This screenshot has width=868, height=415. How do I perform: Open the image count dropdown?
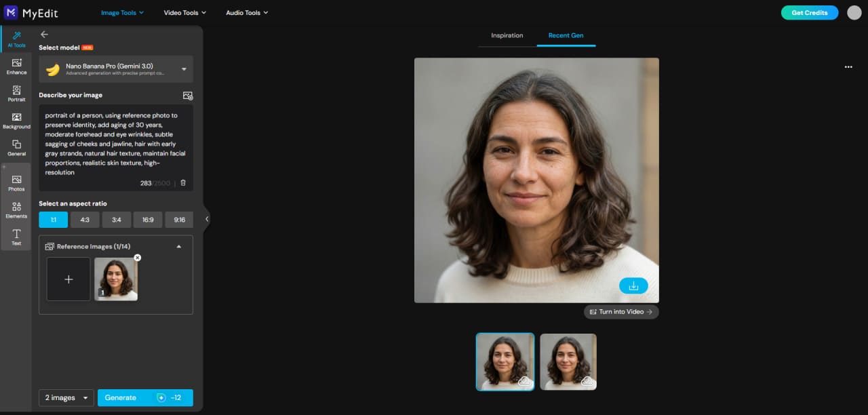point(65,397)
